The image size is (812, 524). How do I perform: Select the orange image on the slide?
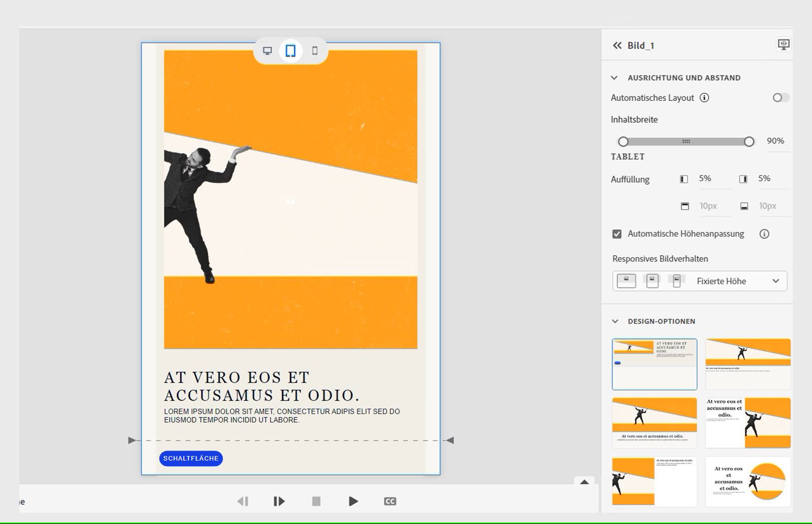point(291,199)
